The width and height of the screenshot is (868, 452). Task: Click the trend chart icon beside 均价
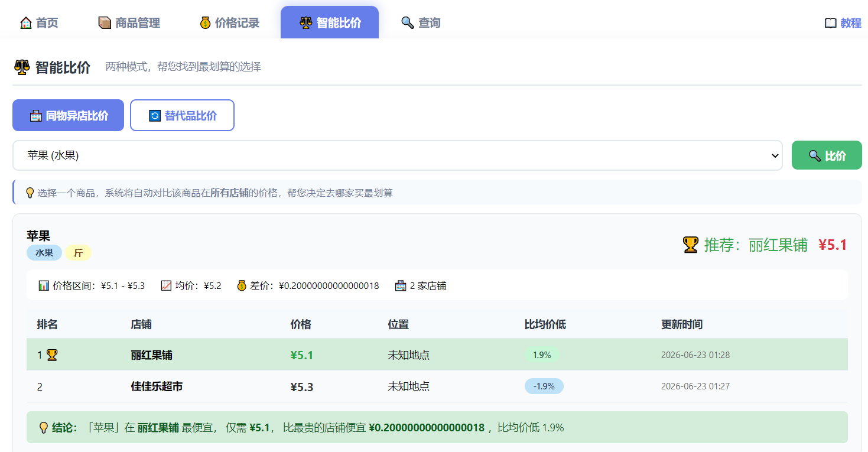click(x=166, y=286)
